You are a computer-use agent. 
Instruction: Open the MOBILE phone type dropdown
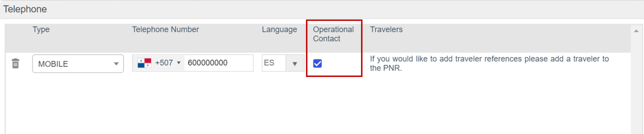point(78,64)
